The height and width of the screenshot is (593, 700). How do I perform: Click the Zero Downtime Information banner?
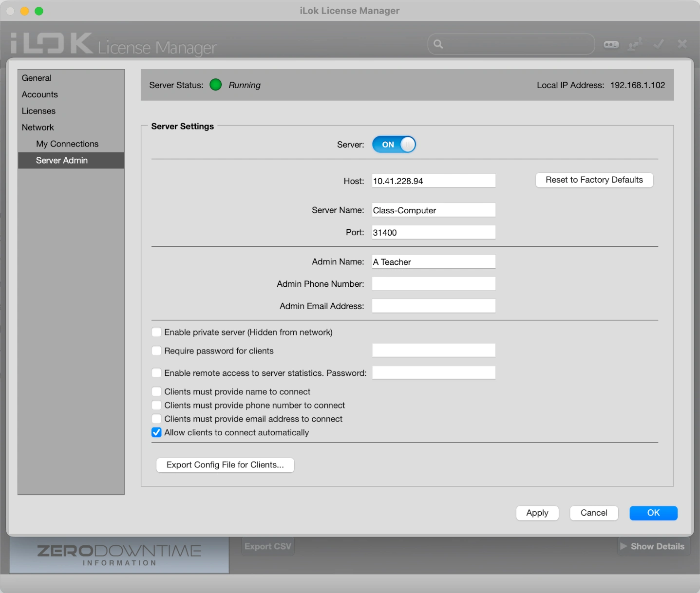(119, 555)
